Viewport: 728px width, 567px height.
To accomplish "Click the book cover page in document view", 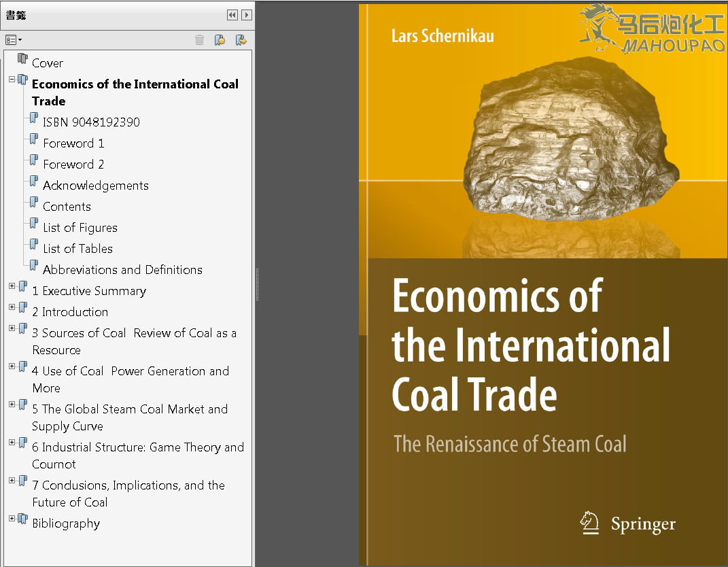I will pos(543,285).
